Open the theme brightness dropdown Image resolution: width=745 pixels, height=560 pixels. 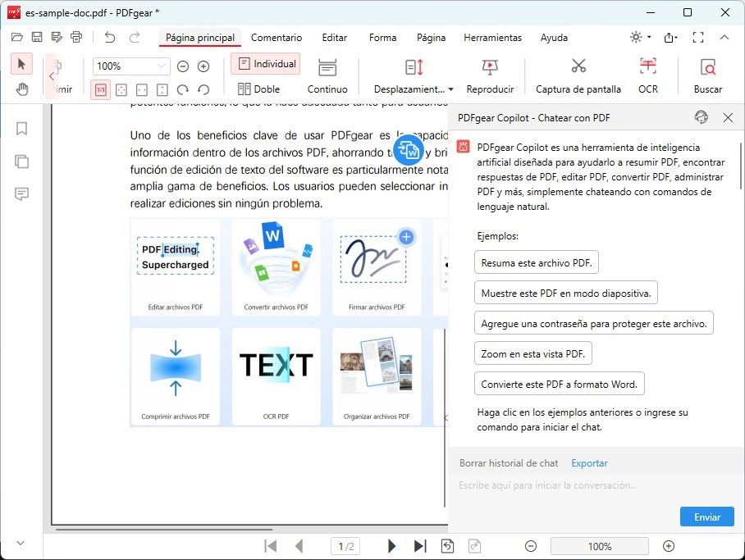[x=640, y=38]
